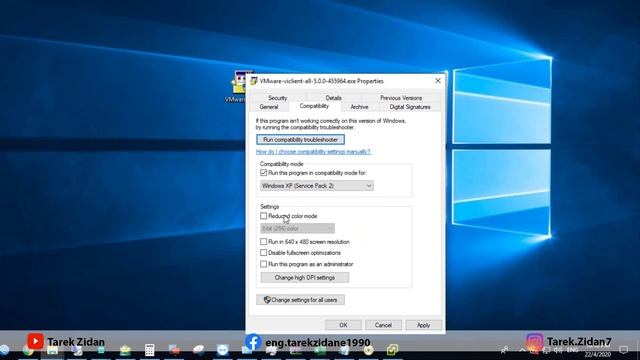The width and height of the screenshot is (640, 360).
Task: Go to the Previous Versions tab
Action: tap(401, 98)
